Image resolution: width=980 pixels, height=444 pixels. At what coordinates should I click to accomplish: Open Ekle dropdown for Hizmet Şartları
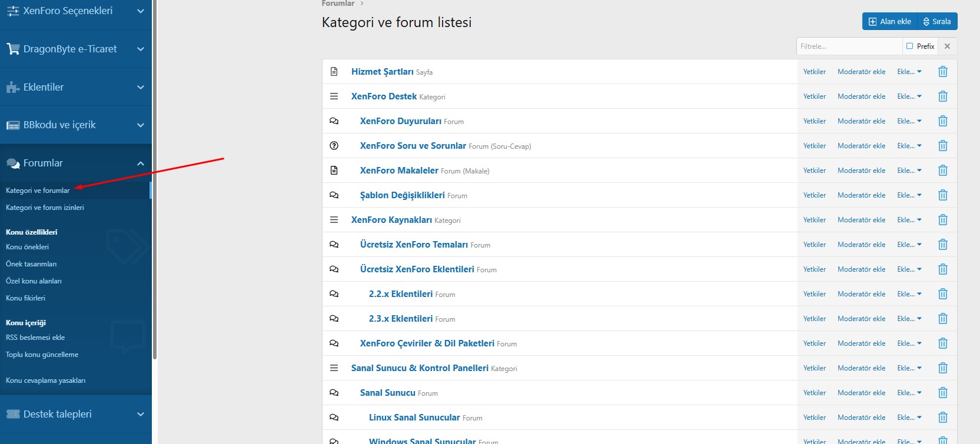click(909, 72)
